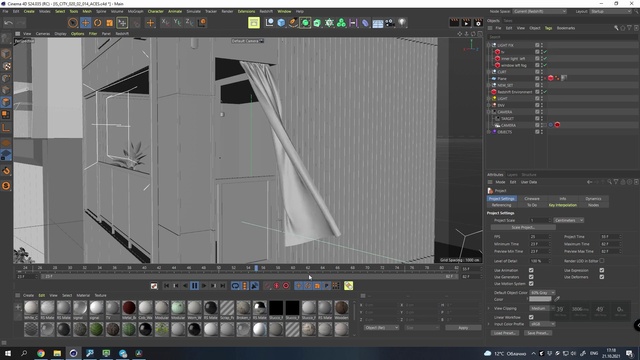Click the Polygons mode icon in the left sidebar
This screenshot has width=640, height=360.
click(6, 102)
